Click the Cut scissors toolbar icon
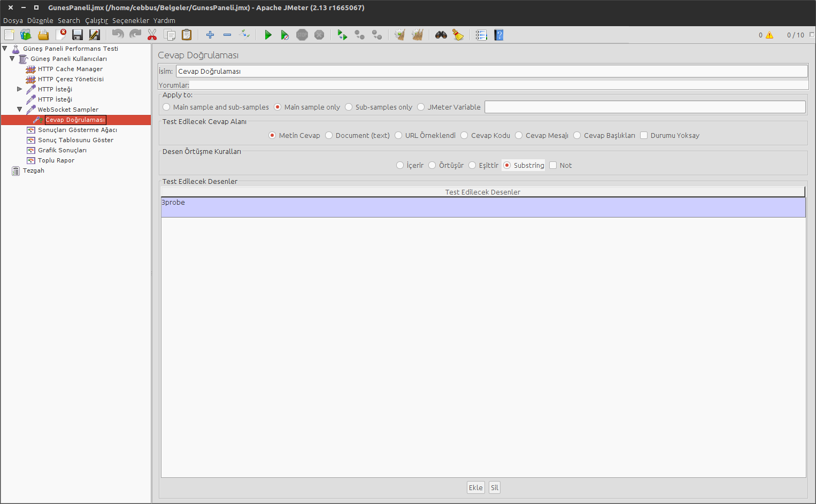The height and width of the screenshot is (504, 816). pyautogui.click(x=152, y=35)
